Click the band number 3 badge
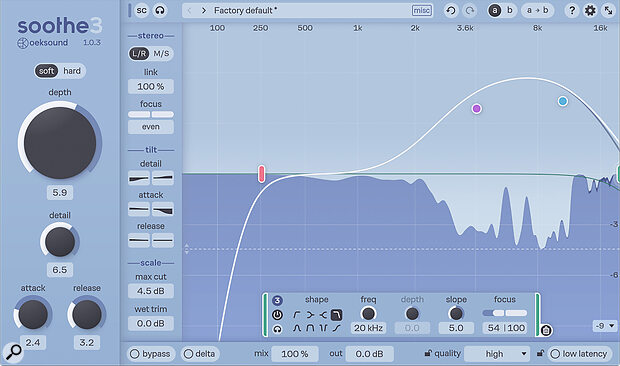 pos(277,300)
